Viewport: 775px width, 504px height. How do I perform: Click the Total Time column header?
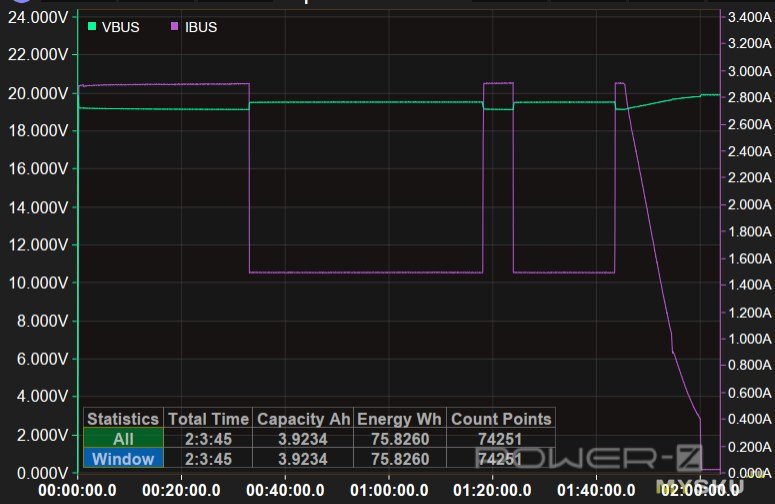point(209,419)
